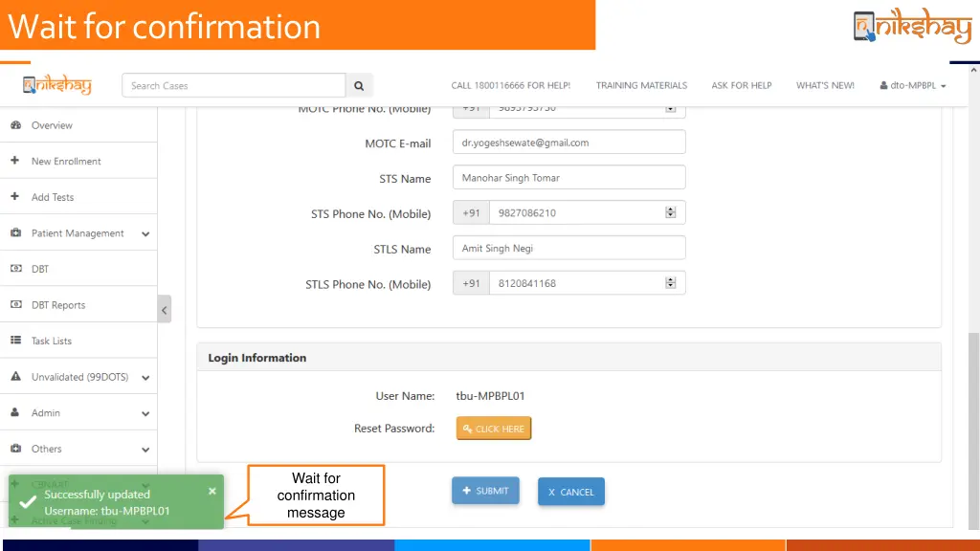Click the Unvalidated warning triangle icon
This screenshot has width=980, height=551.
pos(15,376)
